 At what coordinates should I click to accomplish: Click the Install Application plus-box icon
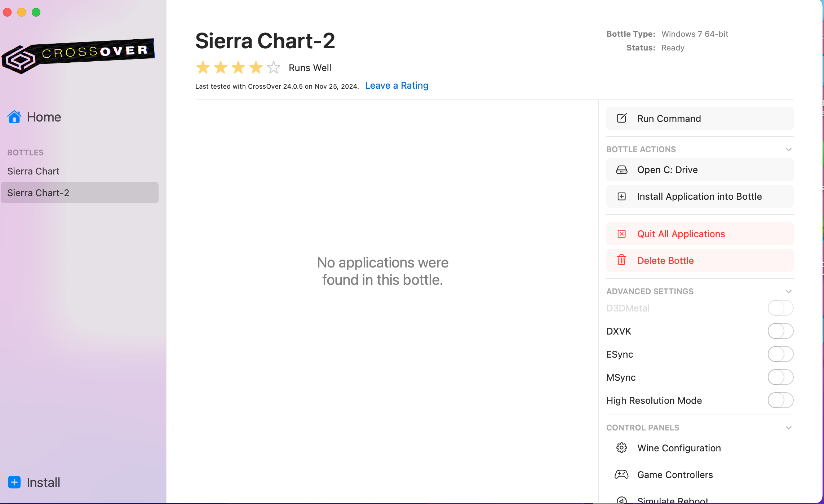(621, 196)
